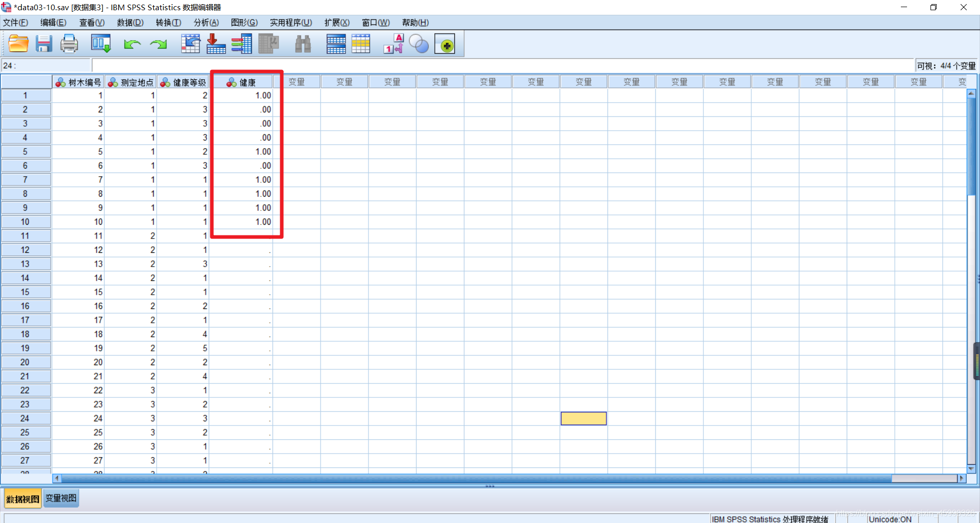Select row header 24
Viewport: 980px width, 523px height.
point(26,418)
